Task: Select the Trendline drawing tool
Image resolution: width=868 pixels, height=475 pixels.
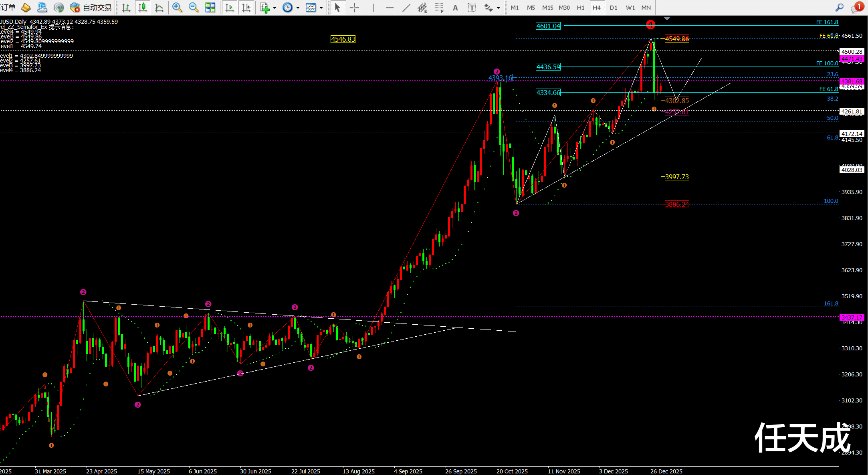Action: [x=406, y=8]
